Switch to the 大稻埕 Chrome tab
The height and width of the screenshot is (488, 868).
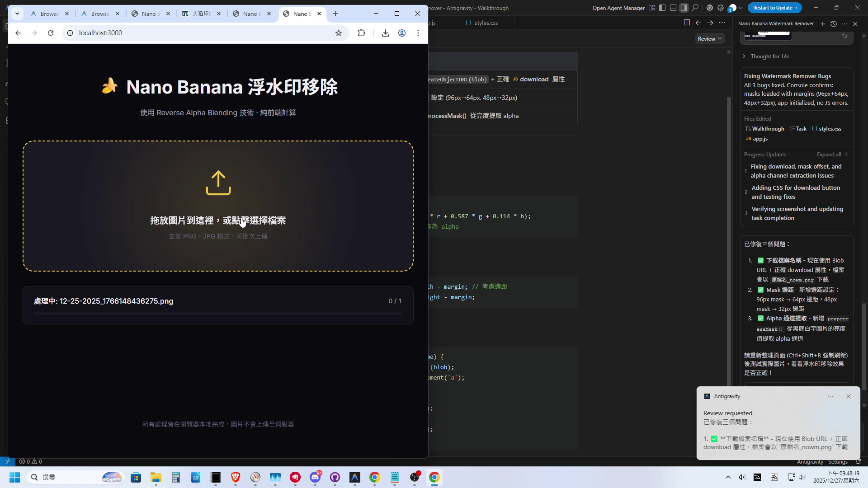(x=201, y=14)
